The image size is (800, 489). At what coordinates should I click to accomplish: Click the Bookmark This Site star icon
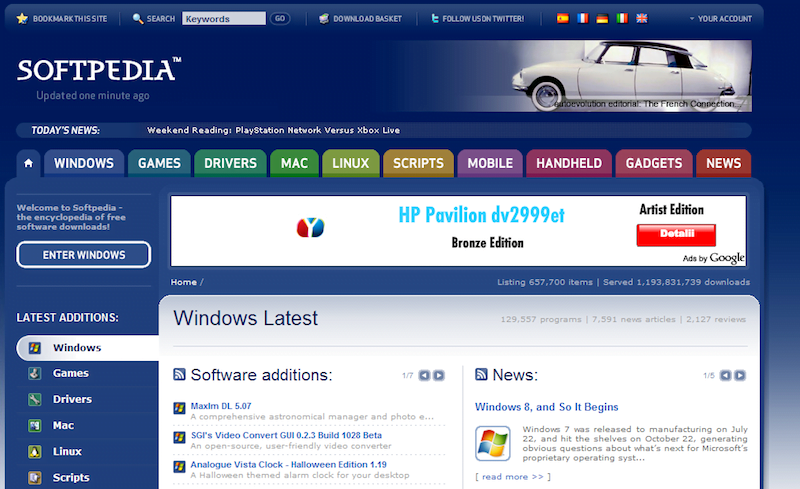22,19
